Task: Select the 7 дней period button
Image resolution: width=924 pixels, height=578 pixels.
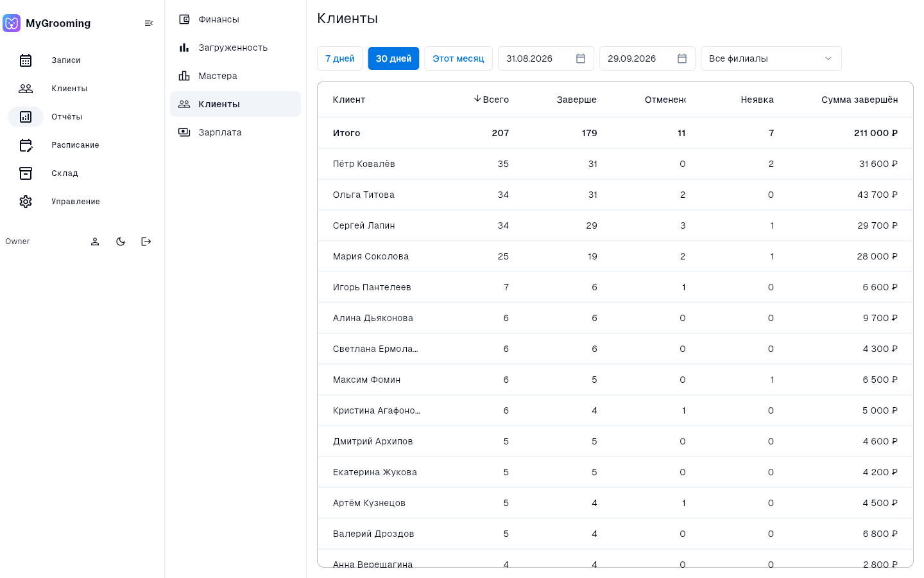Action: click(x=340, y=58)
